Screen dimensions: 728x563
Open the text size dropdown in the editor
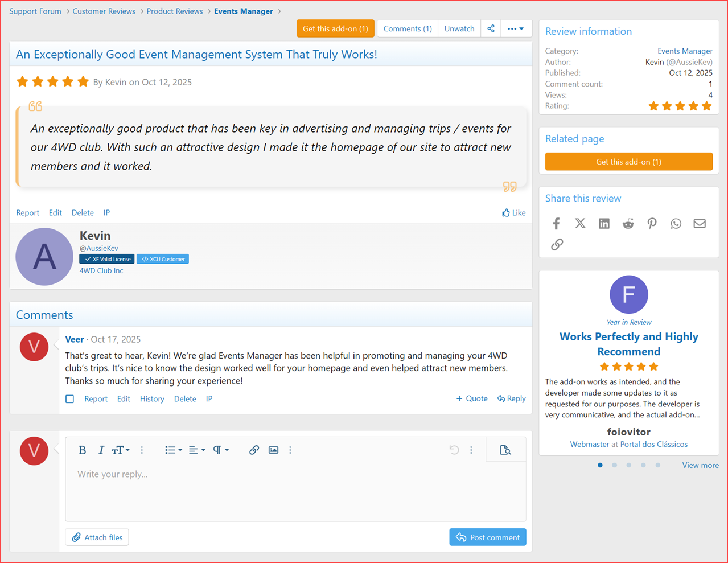pos(120,450)
